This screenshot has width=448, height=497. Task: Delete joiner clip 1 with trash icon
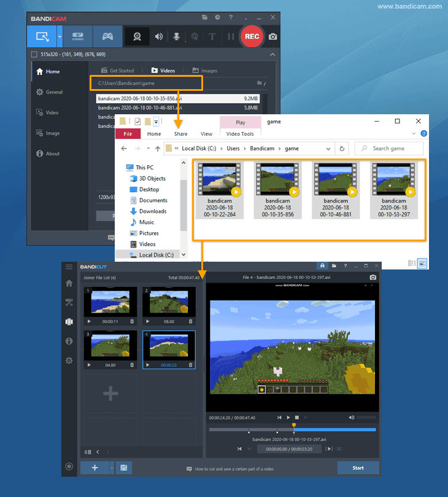[x=132, y=321]
